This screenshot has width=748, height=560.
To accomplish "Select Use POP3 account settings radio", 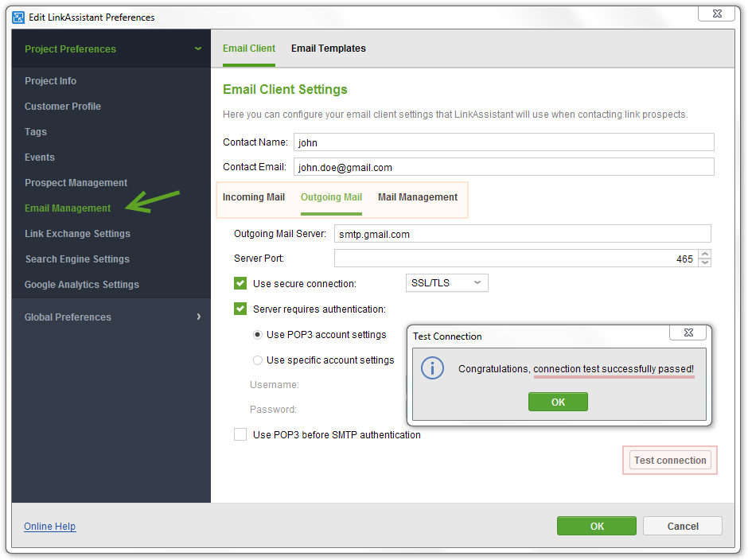I will click(x=258, y=335).
